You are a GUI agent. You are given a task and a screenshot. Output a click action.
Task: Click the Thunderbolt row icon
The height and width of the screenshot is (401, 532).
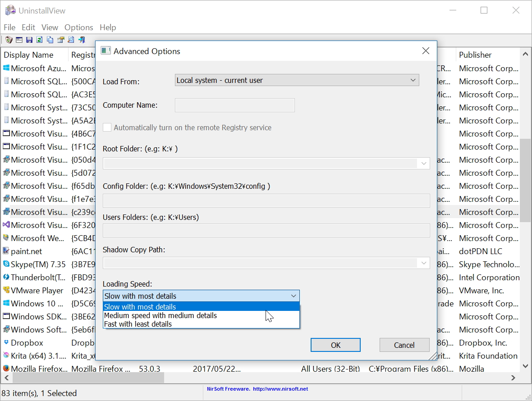click(6, 277)
